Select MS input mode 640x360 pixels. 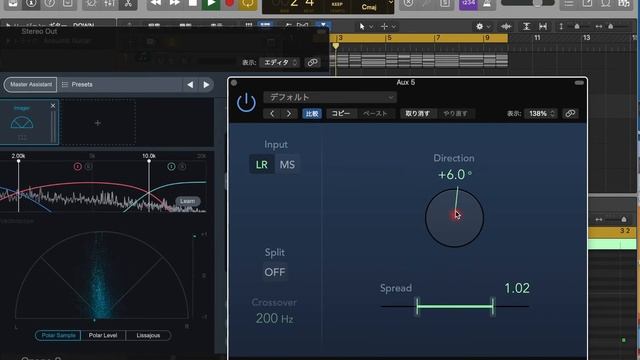[x=287, y=164]
